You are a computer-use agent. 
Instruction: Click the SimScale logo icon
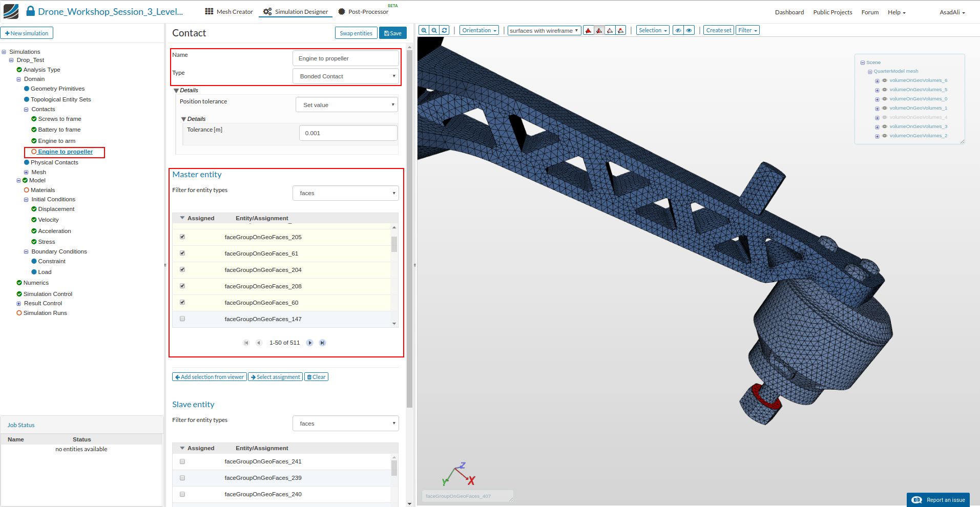pyautogui.click(x=11, y=11)
